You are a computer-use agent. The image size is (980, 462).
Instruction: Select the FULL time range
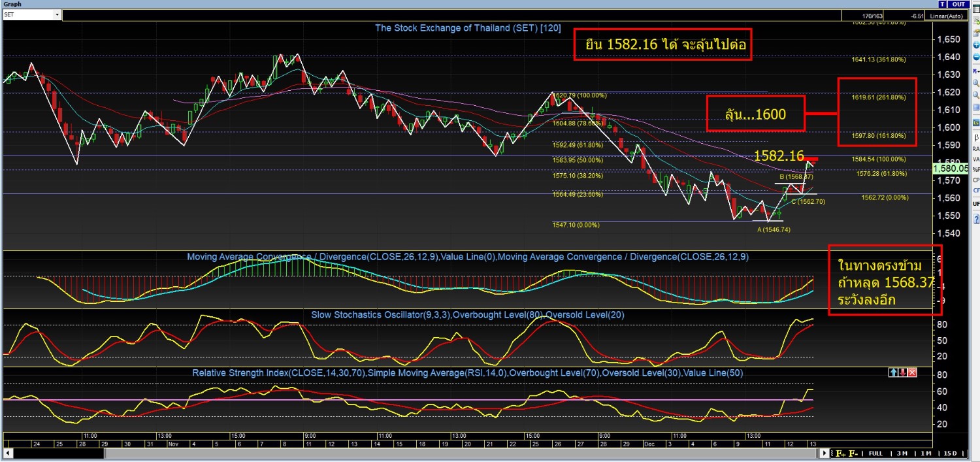(x=875, y=453)
